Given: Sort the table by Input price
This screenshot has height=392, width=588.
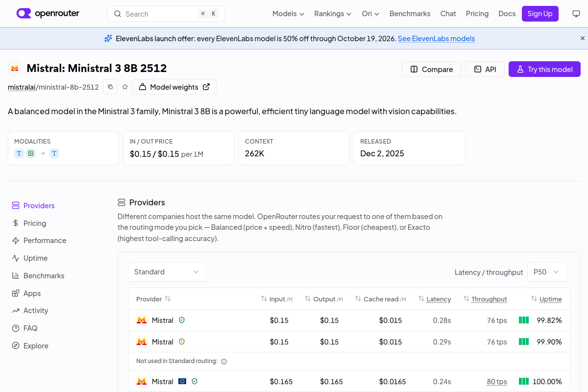Looking at the screenshot, I should pyautogui.click(x=277, y=299).
